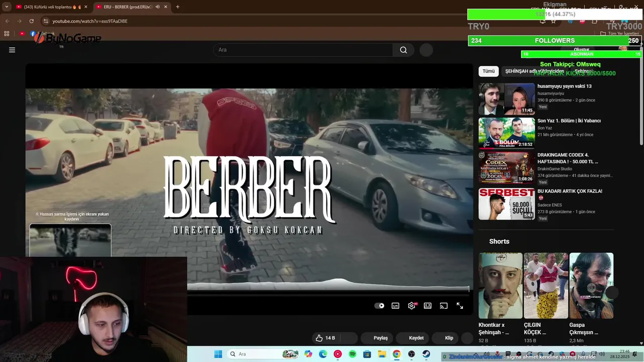Screen dimensions: 644x362
Task: Open the Facebook bookmark
Action: point(42,34)
